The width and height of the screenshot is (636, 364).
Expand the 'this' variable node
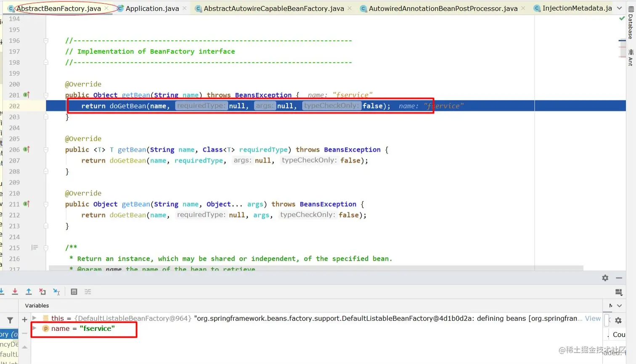click(x=34, y=318)
